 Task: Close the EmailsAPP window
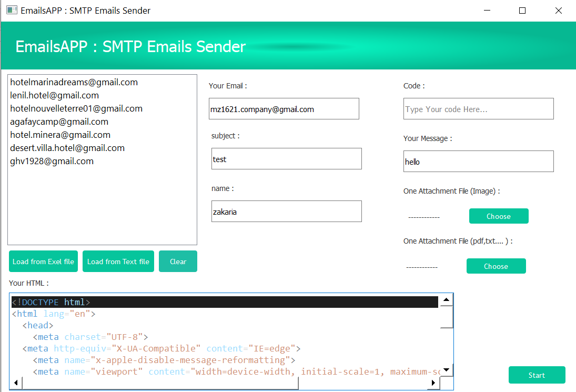click(x=558, y=11)
